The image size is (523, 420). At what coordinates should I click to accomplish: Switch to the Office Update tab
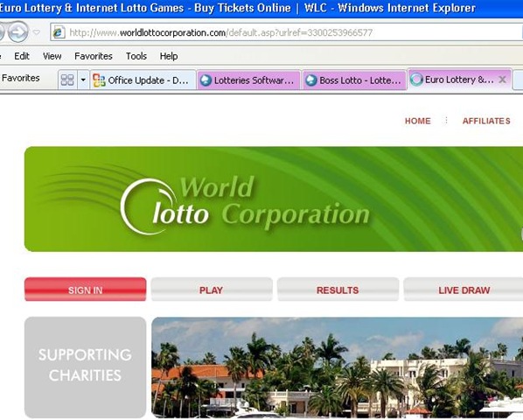tap(143, 80)
